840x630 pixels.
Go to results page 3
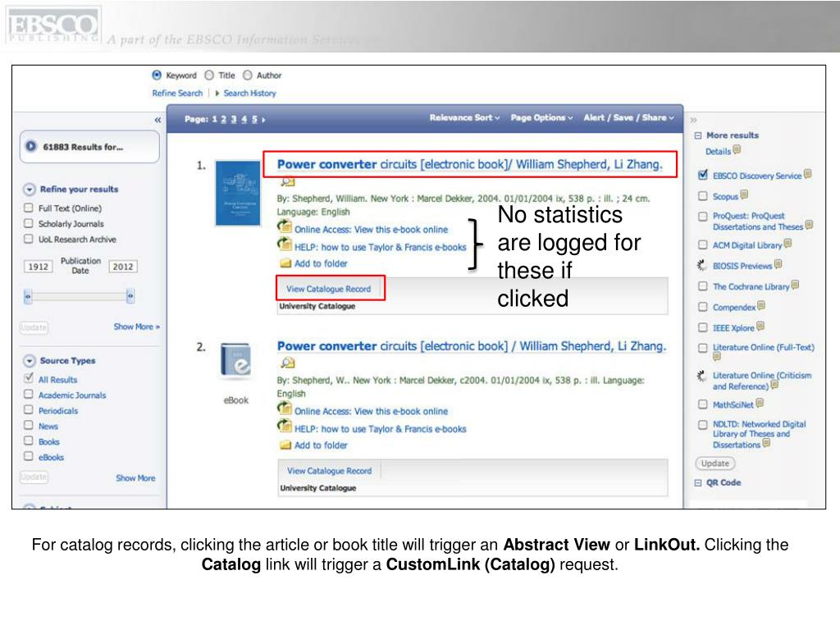point(234,120)
